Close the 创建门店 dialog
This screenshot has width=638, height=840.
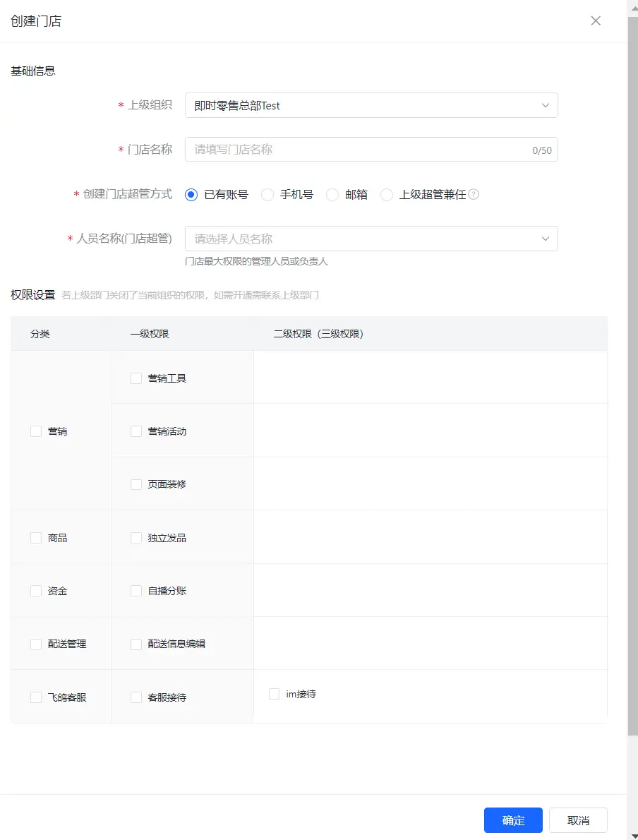596,21
